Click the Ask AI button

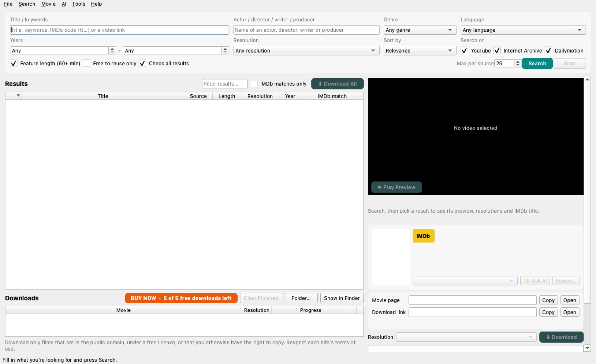tap(535, 281)
